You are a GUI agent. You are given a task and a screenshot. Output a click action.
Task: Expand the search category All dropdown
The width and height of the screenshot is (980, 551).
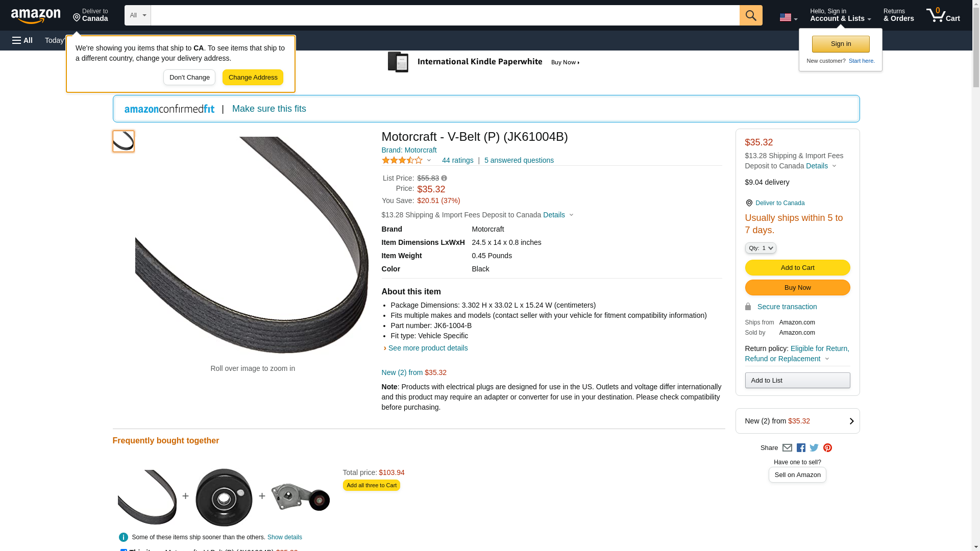tap(137, 15)
